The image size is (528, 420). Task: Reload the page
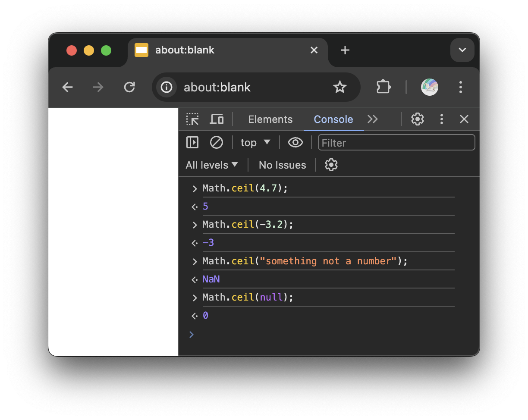(129, 88)
